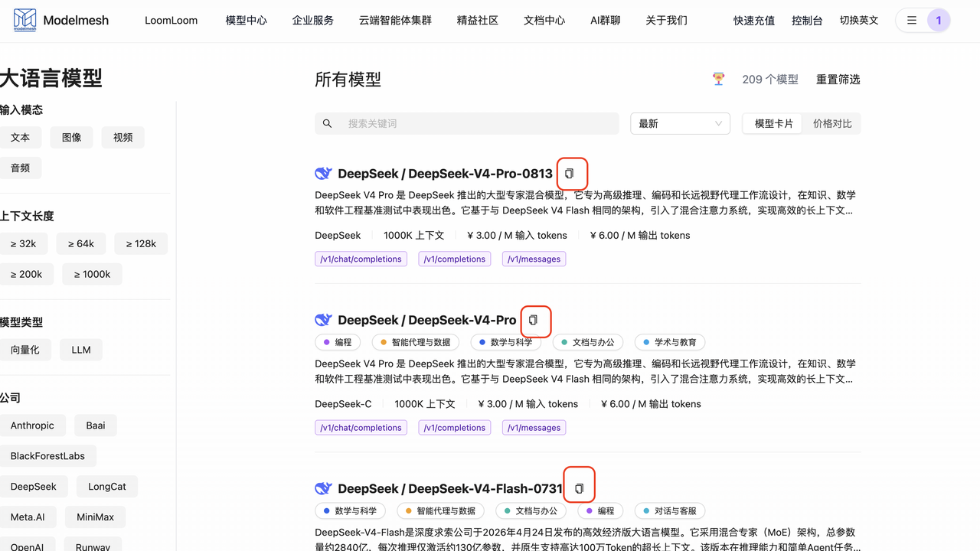
Task: Switch to 价格对比 view tab
Action: click(832, 124)
